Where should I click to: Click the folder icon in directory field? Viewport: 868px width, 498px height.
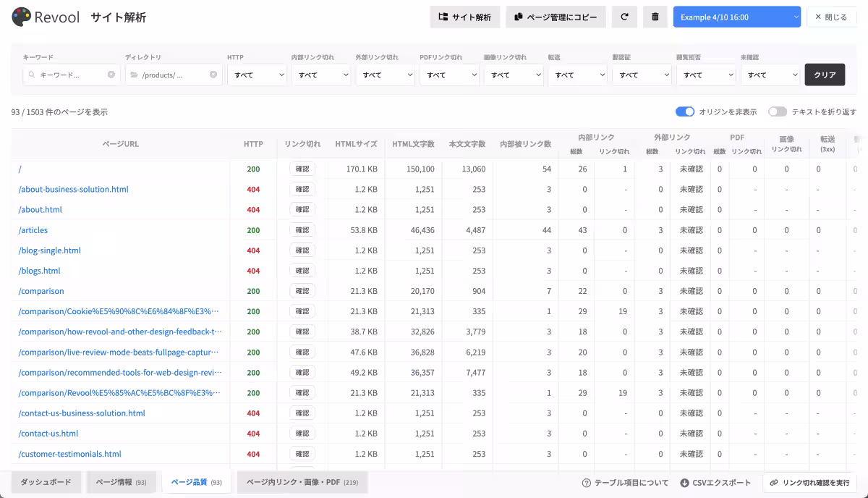click(x=134, y=75)
